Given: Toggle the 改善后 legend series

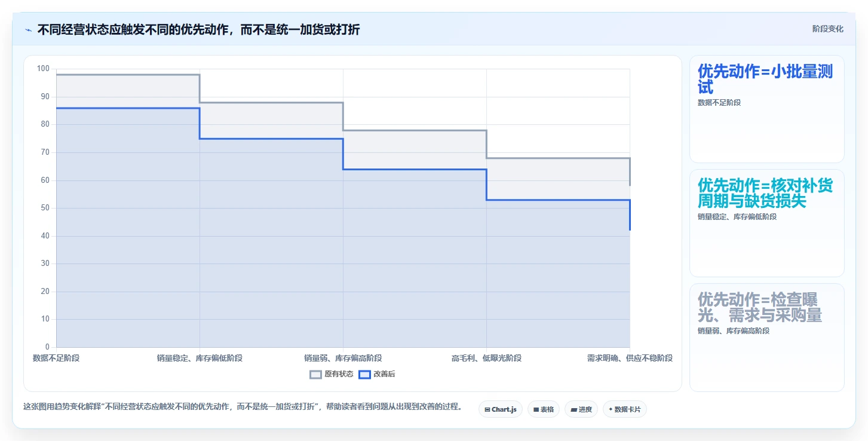Looking at the screenshot, I should 377,374.
